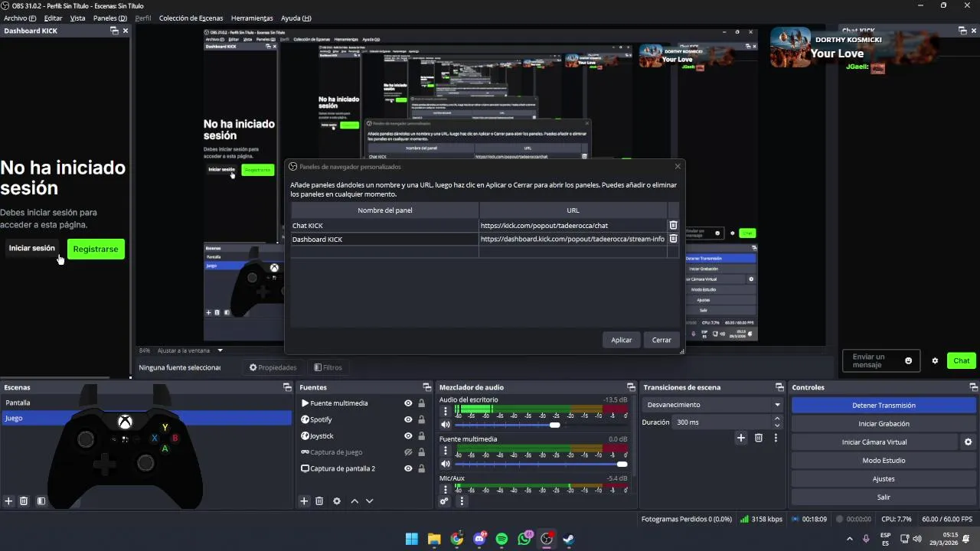This screenshot has width=980, height=551.
Task: Toggle visibility of Joystick source
Action: 408,436
